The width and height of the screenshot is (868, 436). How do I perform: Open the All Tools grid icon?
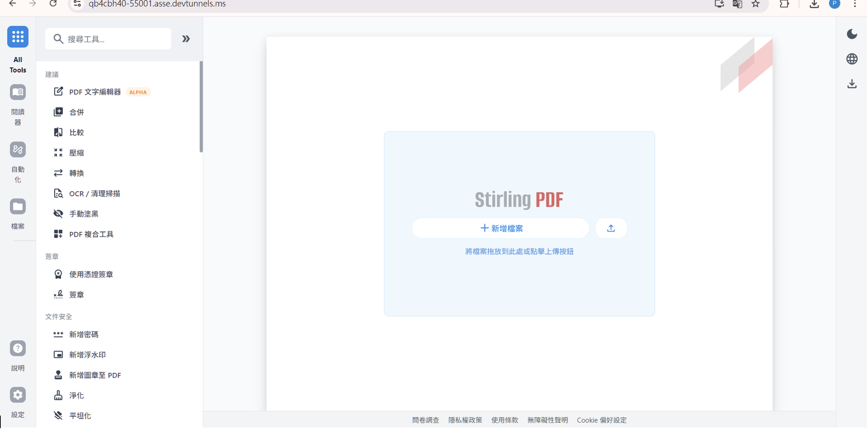(x=18, y=37)
